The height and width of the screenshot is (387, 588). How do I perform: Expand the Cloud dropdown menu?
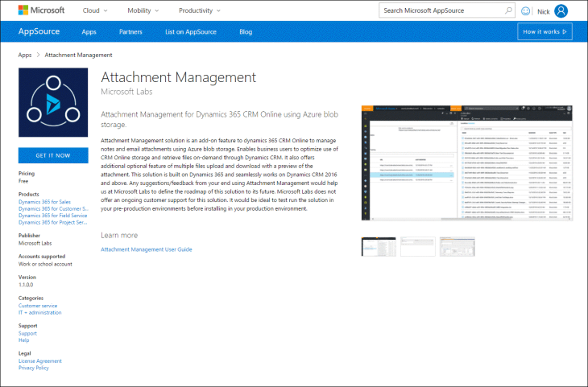coord(95,10)
